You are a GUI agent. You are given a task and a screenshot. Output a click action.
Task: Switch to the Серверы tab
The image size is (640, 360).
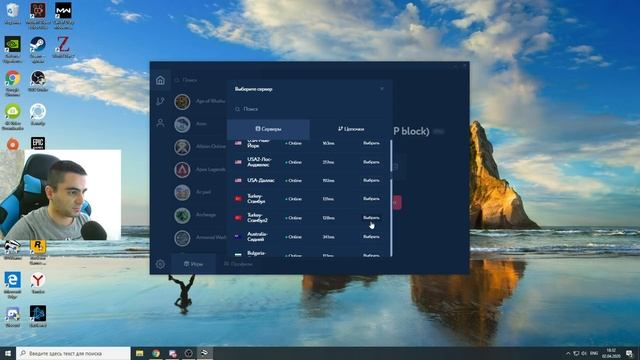click(268, 129)
